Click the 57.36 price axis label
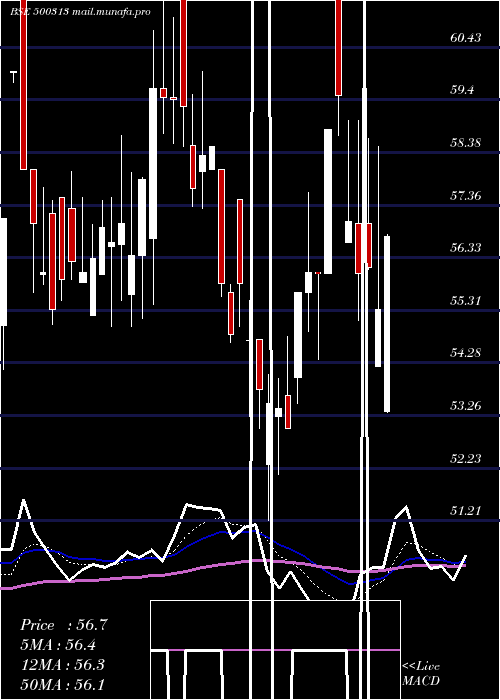 pos(466,195)
